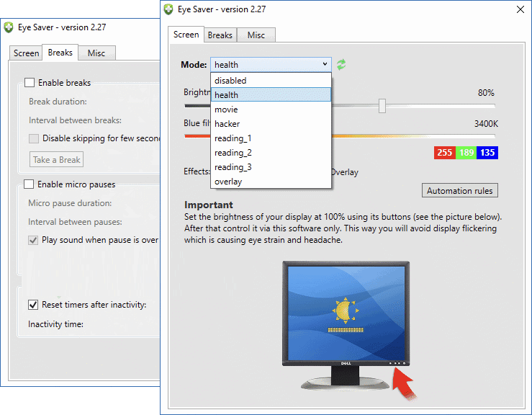The width and height of the screenshot is (532, 415).
Task: Uncheck Reset timers after inactivity
Action: point(33,305)
